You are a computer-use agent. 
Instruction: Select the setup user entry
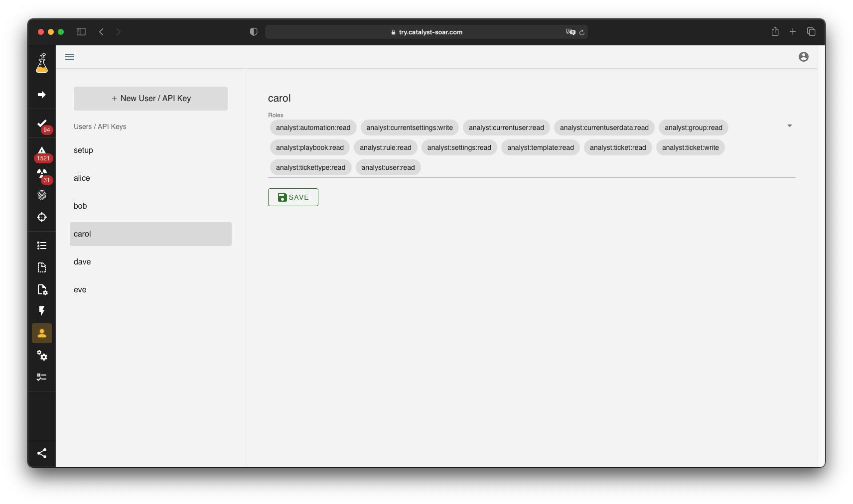point(83,150)
